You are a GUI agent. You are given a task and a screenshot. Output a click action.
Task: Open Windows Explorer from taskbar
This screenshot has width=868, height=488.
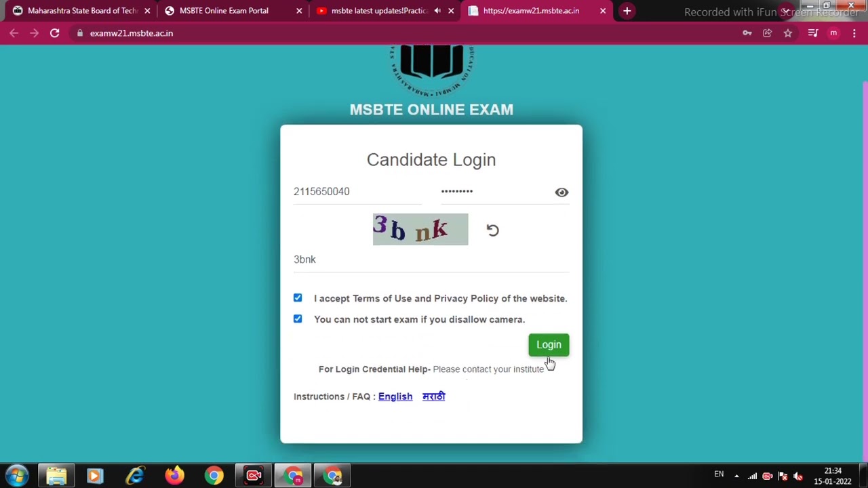point(56,476)
